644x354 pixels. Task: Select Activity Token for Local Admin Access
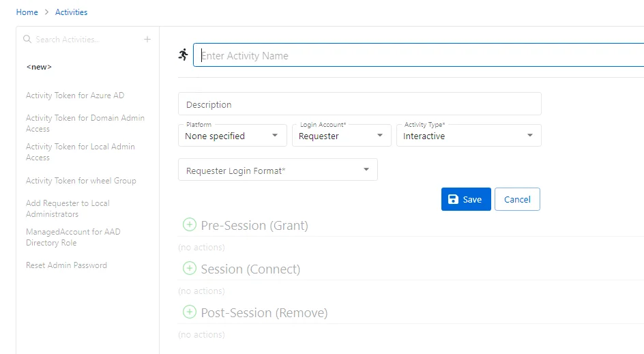click(80, 152)
